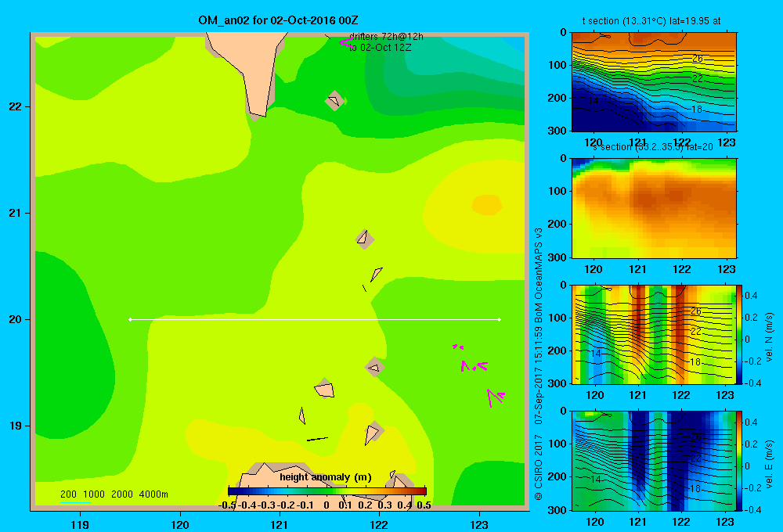Click latitude label 20 on the main map axis

(x=15, y=319)
